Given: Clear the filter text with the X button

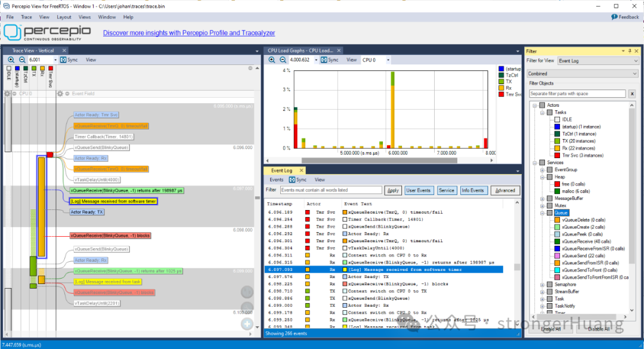Looking at the screenshot, I should click(632, 94).
